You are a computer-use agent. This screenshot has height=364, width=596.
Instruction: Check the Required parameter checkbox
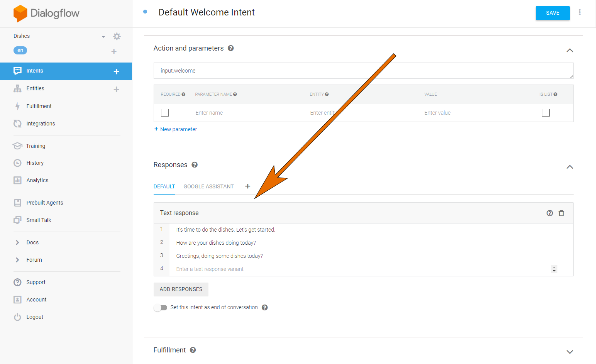[x=165, y=113]
